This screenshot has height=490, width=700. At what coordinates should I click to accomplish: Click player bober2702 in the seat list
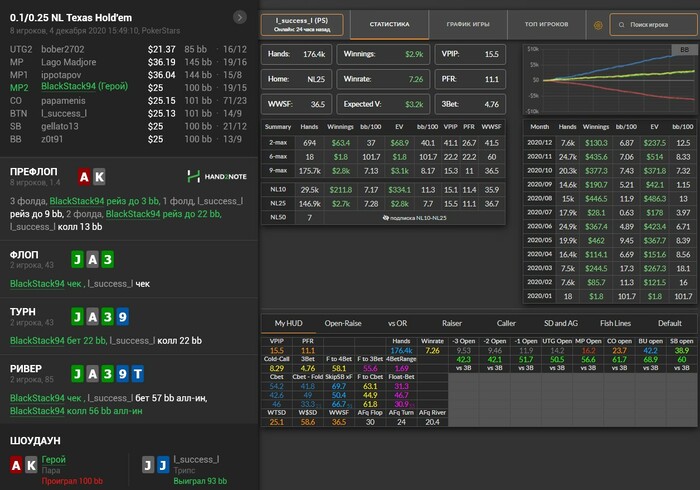point(62,49)
